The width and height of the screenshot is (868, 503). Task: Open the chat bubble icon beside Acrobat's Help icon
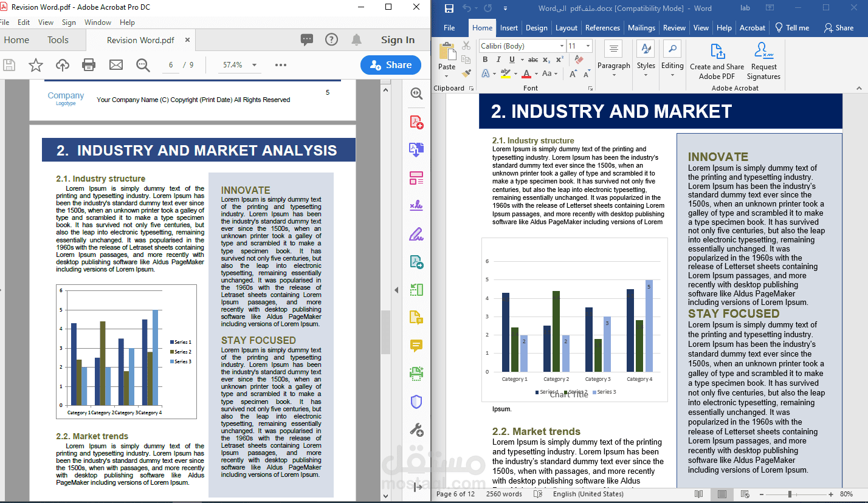point(307,40)
